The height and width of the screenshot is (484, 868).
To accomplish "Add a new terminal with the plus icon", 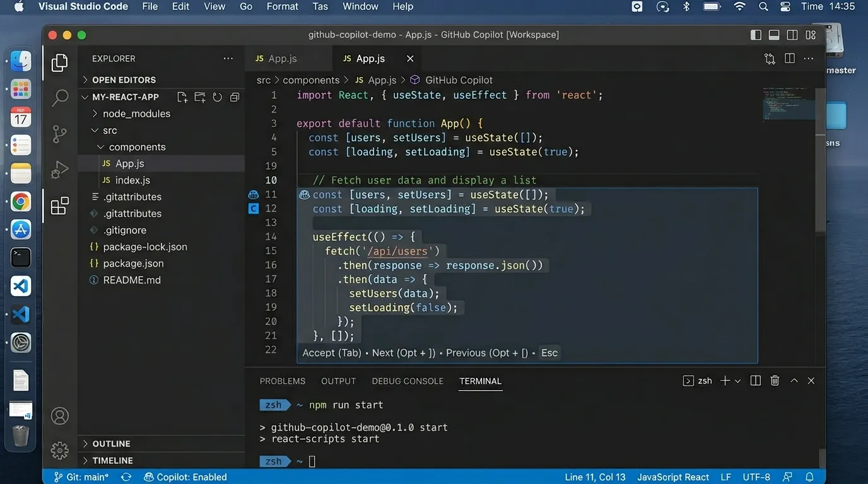I will coord(725,381).
